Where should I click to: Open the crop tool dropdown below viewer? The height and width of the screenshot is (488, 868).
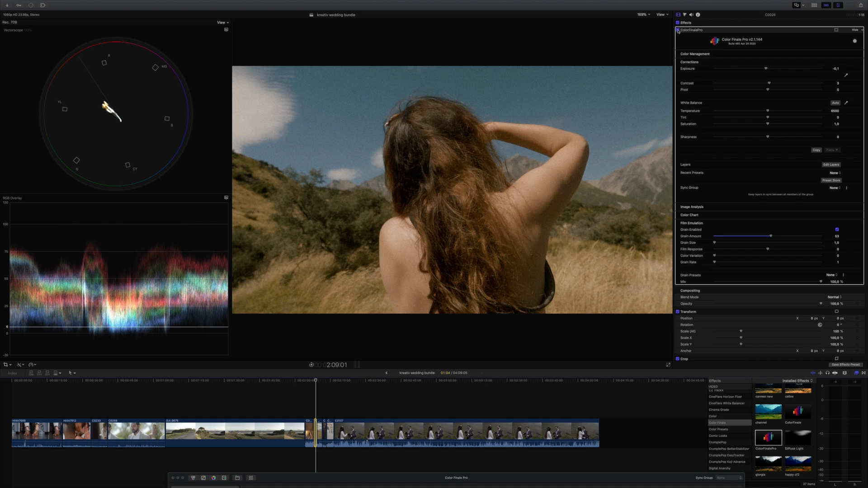tap(7, 365)
